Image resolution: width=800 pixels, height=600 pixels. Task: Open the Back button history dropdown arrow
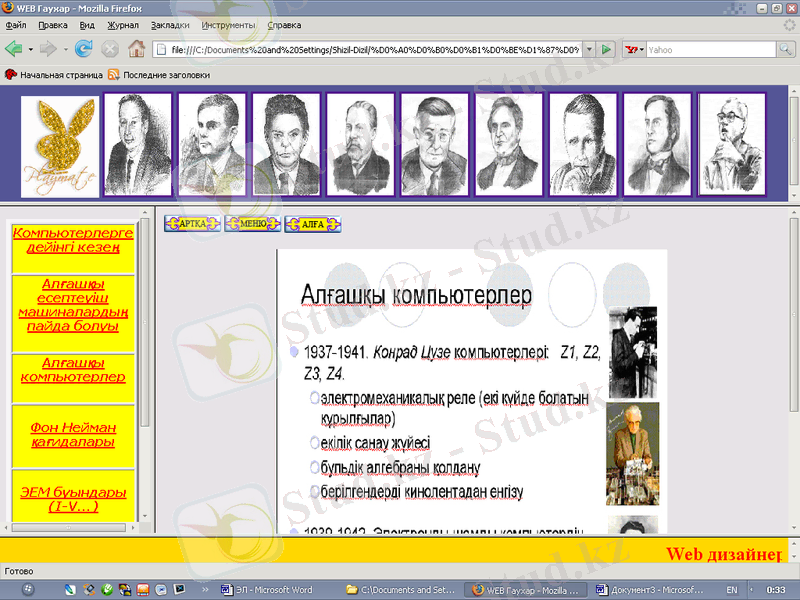click(30, 48)
